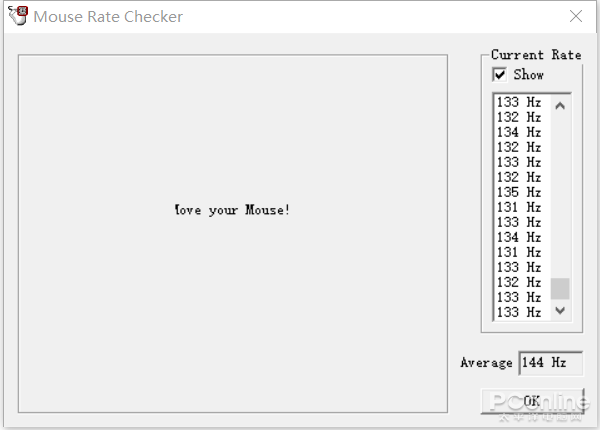This screenshot has height=430, width=600.
Task: Click the rate list scrollbar thumb
Action: click(x=560, y=288)
